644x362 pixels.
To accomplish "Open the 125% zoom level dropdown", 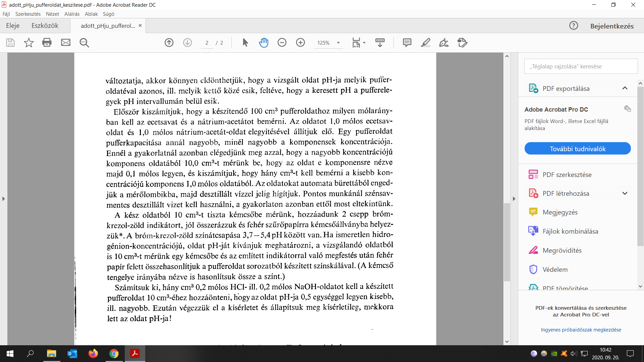I will 338,43.
